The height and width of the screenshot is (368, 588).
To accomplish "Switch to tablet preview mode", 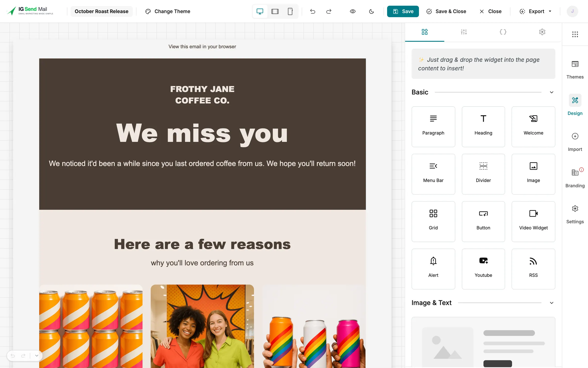I will click(x=275, y=11).
